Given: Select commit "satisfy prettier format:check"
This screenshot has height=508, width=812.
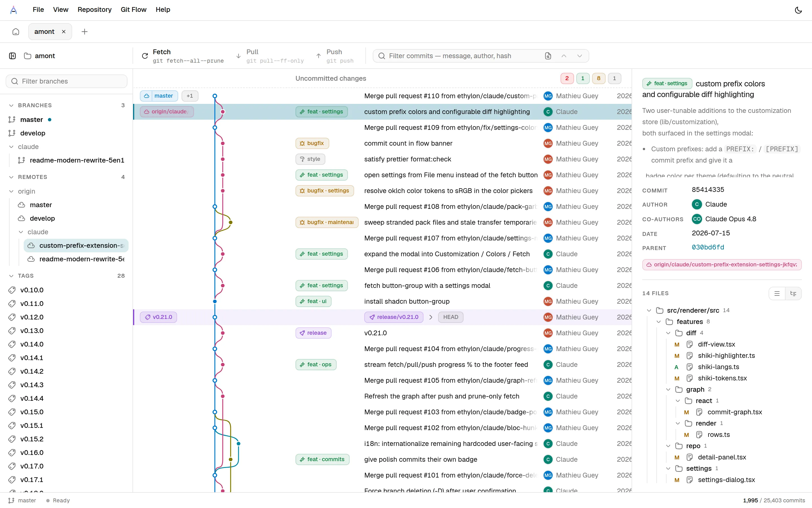Looking at the screenshot, I should pyautogui.click(x=382, y=159).
